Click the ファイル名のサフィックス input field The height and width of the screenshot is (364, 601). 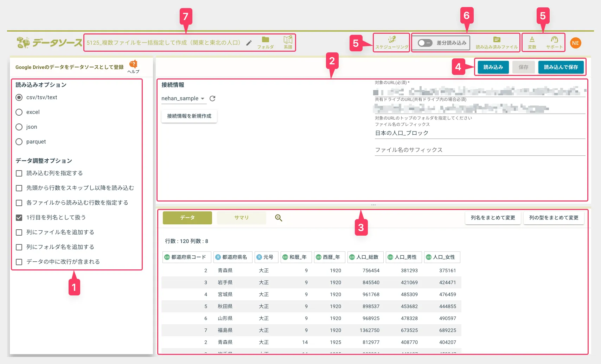point(480,150)
